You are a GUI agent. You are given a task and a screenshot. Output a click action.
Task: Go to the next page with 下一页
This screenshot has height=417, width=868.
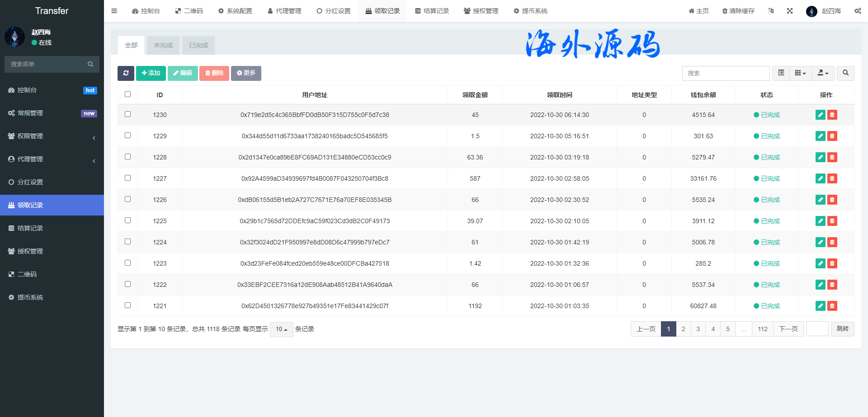tap(788, 329)
